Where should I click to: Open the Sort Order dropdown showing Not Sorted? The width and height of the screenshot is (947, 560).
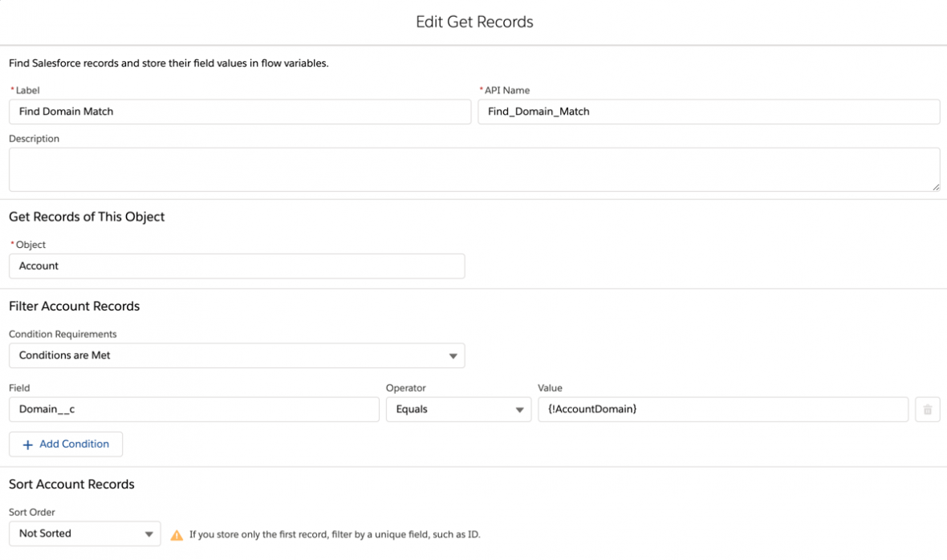(84, 534)
